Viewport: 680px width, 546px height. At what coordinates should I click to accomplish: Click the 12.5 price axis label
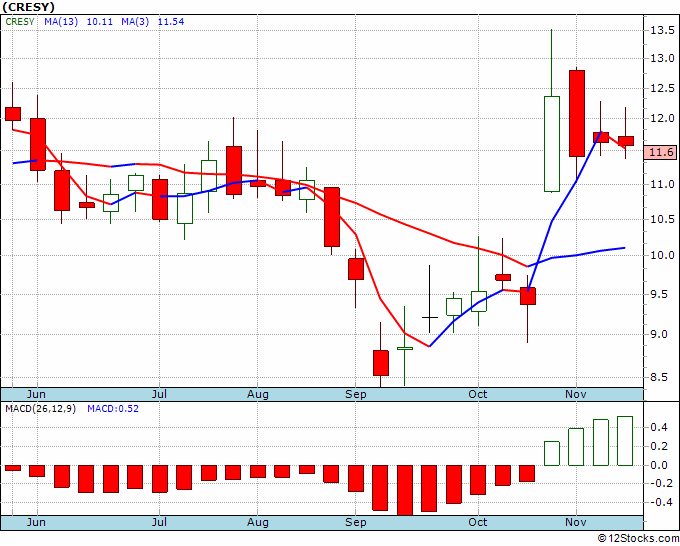[662, 88]
